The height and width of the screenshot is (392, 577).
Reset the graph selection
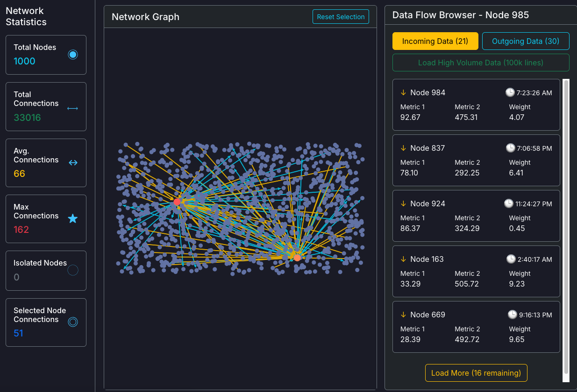pyautogui.click(x=341, y=17)
